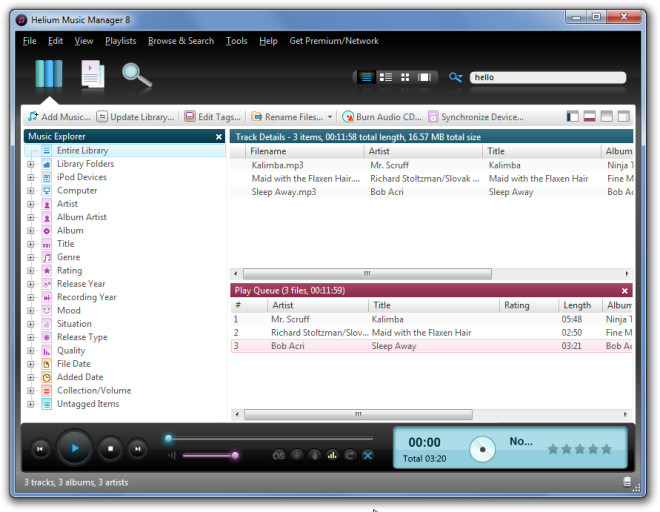
Task: Open the Playlists menu
Action: (120, 41)
